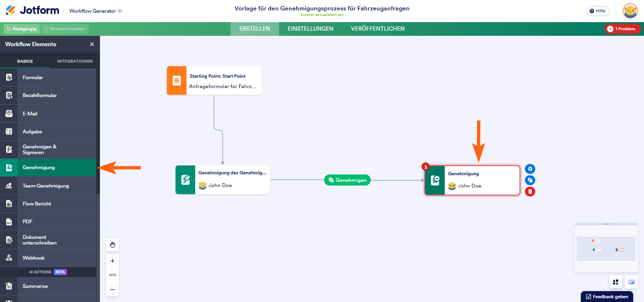Click the minimap overview thumbnail

(x=606, y=249)
